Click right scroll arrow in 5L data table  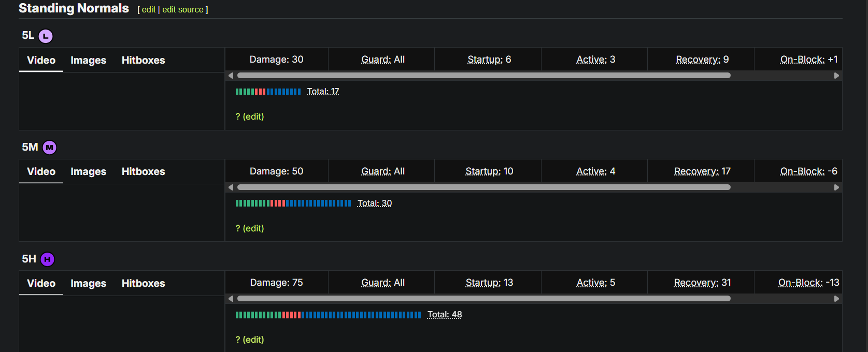pyautogui.click(x=836, y=76)
